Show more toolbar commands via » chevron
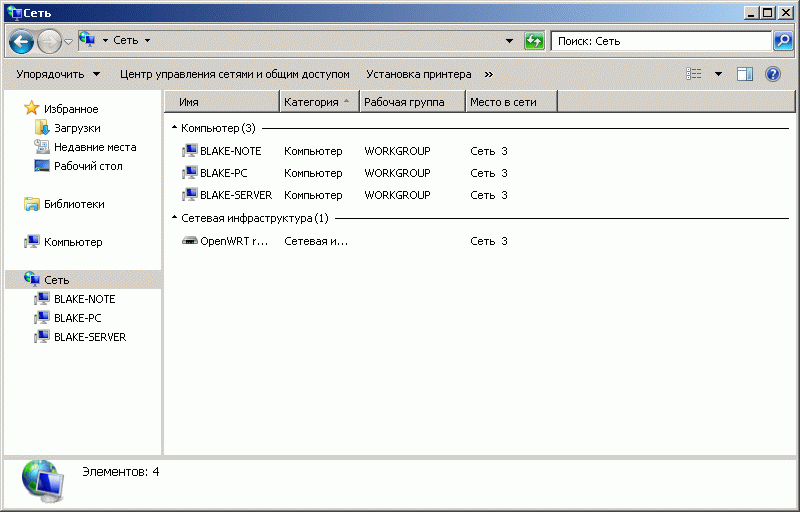This screenshot has width=800, height=512. pyautogui.click(x=489, y=74)
